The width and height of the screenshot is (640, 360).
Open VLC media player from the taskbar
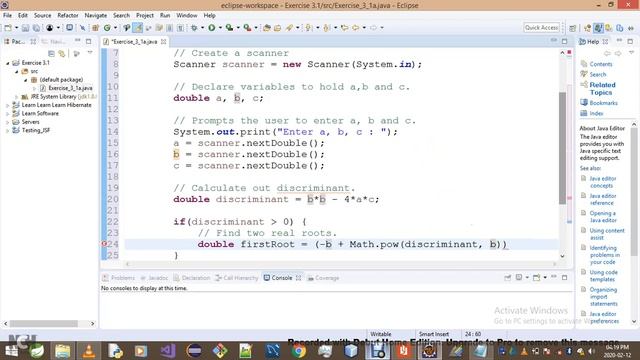tap(89, 351)
